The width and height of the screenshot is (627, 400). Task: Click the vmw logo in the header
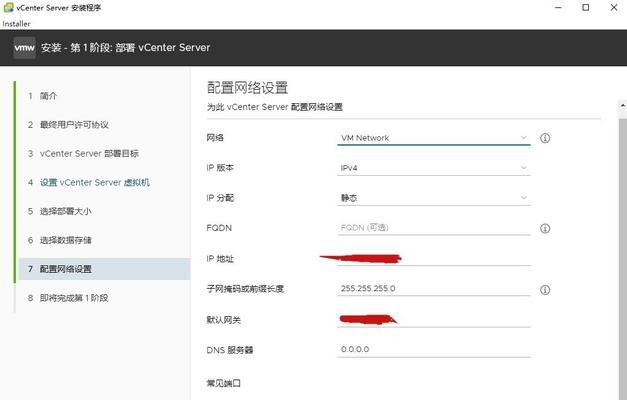(x=24, y=48)
